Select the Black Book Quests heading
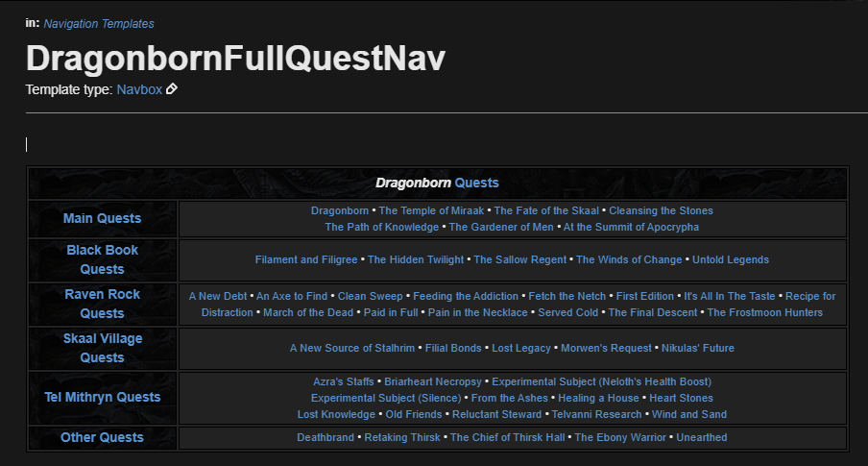Image resolution: width=868 pixels, height=466 pixels. point(103,259)
